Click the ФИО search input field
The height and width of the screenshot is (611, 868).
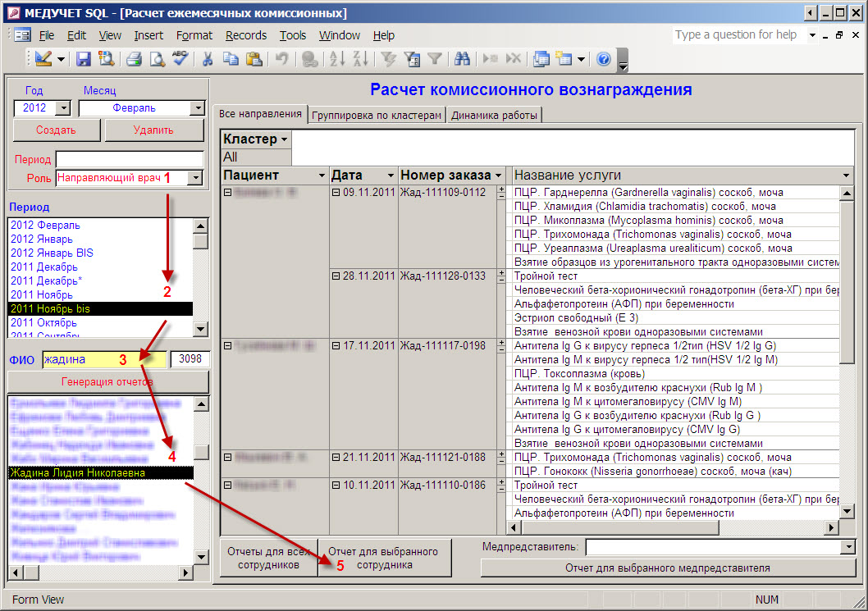coord(104,360)
